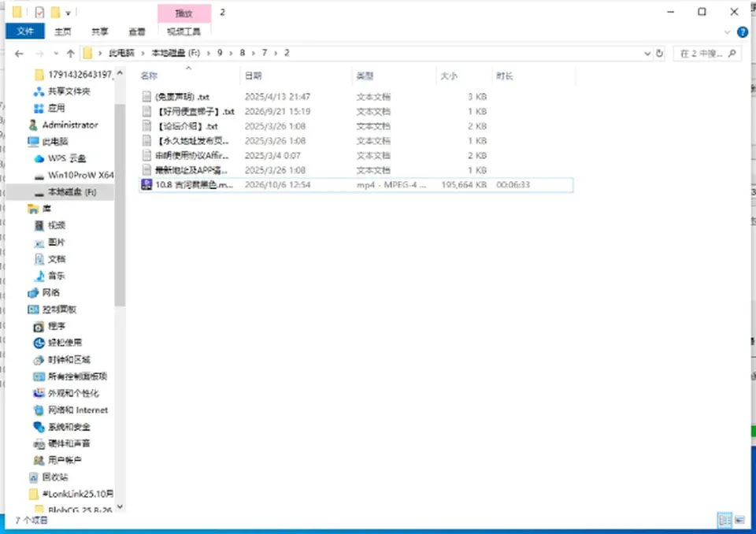Select the 10.8 mp4 video file
Viewport: 756px width, 534px height.
356,185
